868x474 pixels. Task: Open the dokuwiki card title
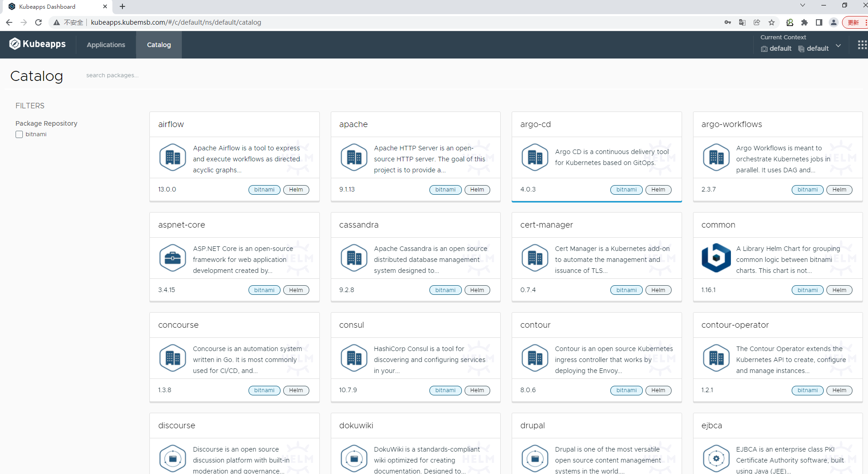[x=356, y=426]
